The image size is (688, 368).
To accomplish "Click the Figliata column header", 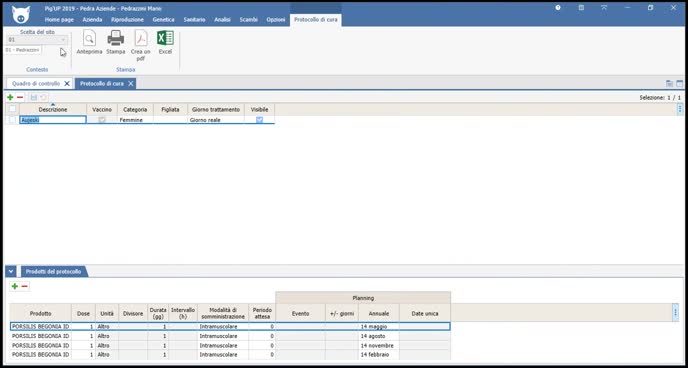I will pos(170,110).
